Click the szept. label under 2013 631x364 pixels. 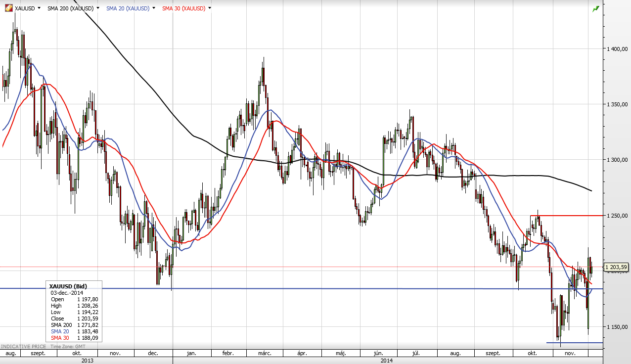38,354
